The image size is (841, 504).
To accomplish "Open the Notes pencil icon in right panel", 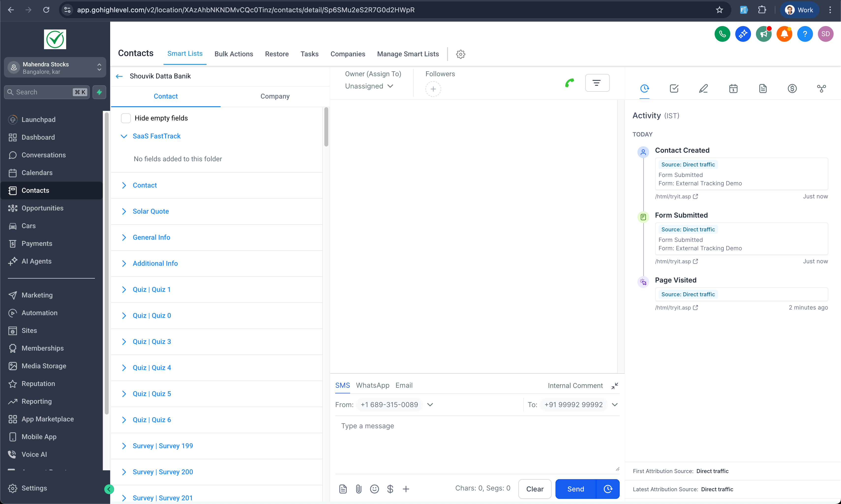I will (704, 89).
